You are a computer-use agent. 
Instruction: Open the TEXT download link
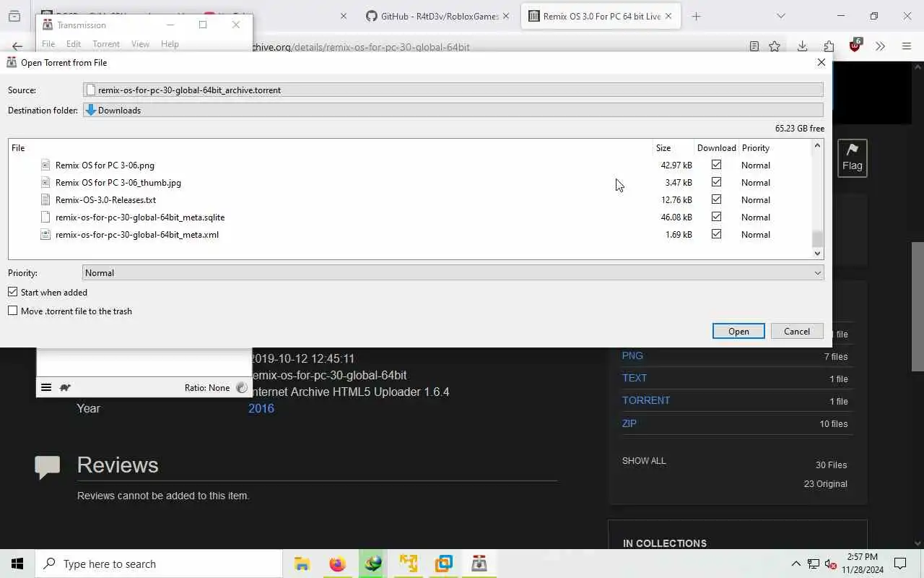click(x=635, y=378)
